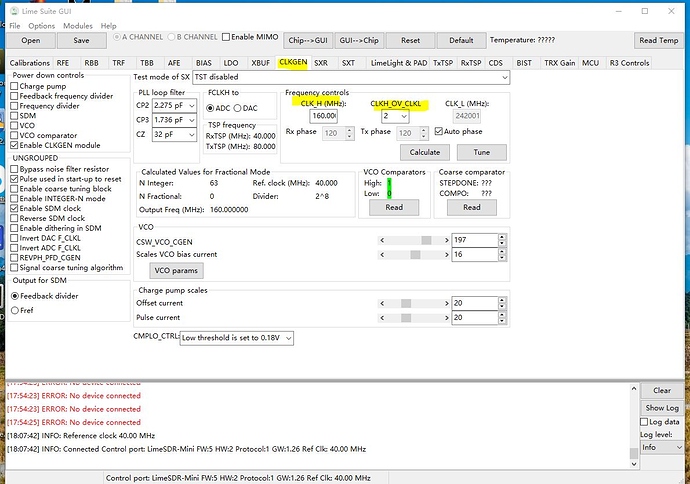Click the Default button
The image size is (690, 484).
tap(461, 40)
